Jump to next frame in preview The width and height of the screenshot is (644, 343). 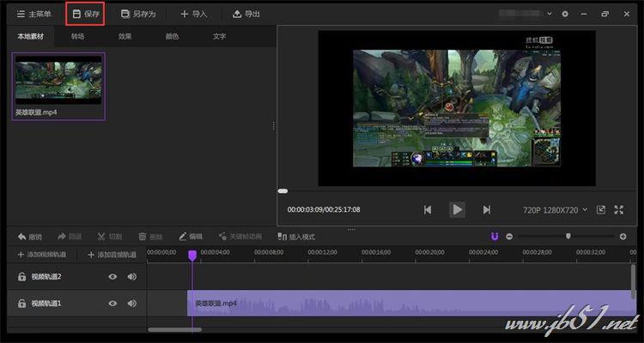coord(487,210)
